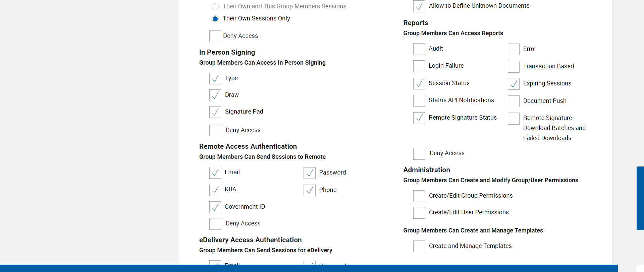Image resolution: width=644 pixels, height=272 pixels.
Task: Uncheck the Draw signing checkbox
Action: pyautogui.click(x=215, y=95)
